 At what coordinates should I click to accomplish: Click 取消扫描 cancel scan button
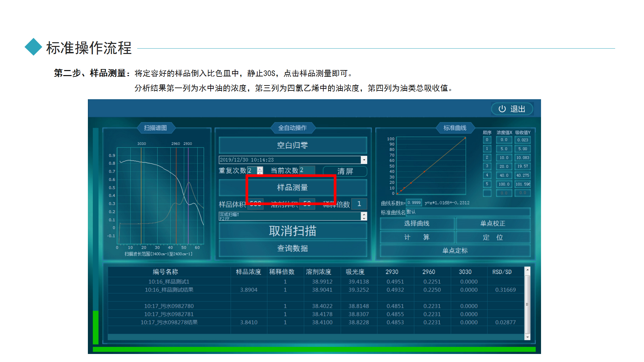point(292,231)
